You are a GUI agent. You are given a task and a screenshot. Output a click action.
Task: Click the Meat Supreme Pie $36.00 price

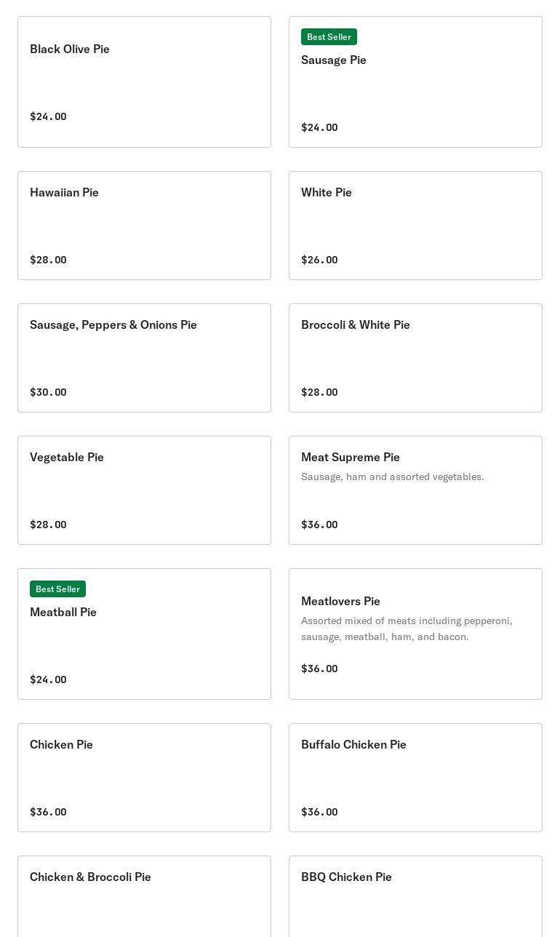click(x=319, y=525)
